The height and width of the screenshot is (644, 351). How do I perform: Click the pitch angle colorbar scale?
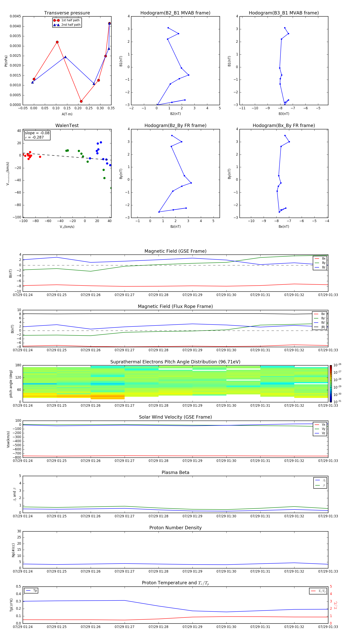(331, 384)
